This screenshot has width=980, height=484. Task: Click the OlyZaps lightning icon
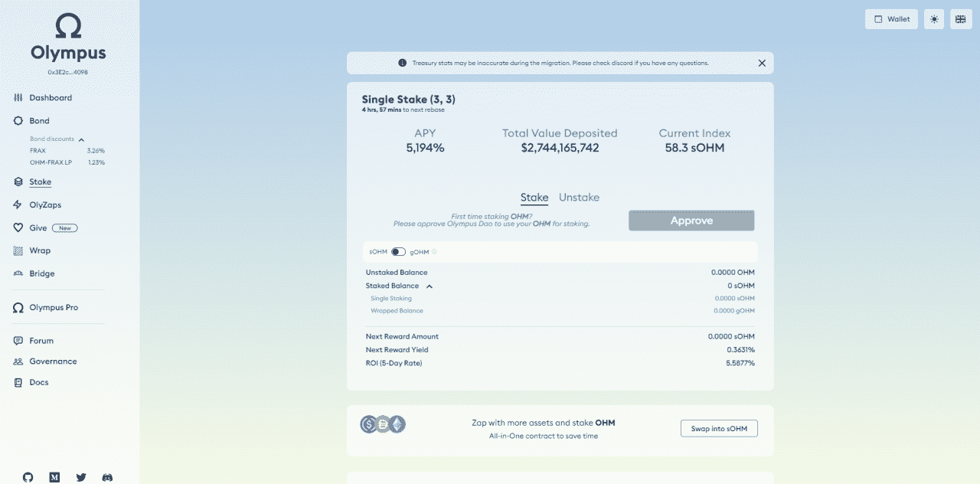(x=18, y=205)
